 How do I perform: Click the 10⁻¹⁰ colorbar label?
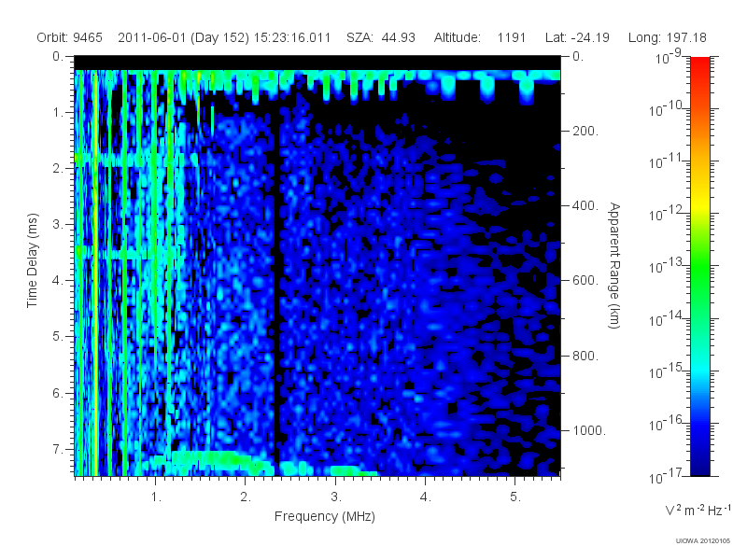(667, 109)
